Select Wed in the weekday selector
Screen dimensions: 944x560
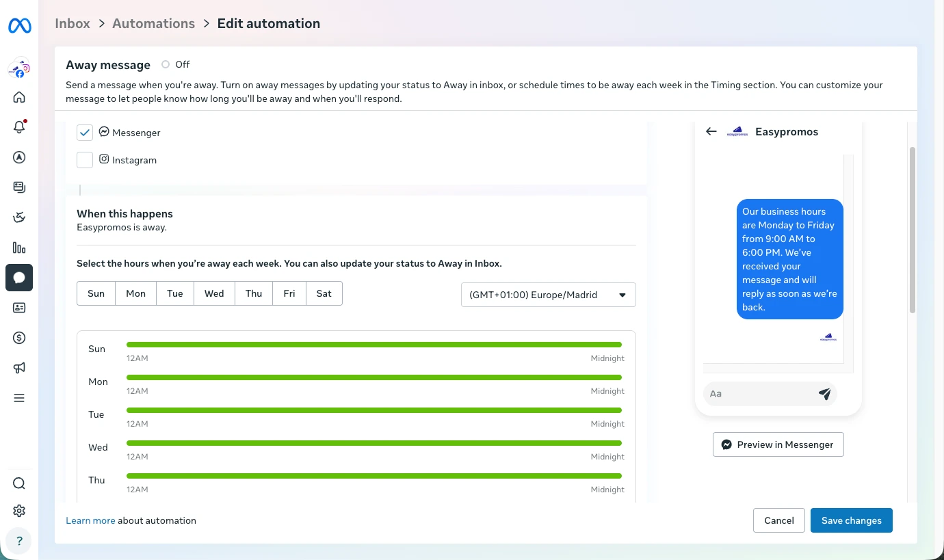point(213,293)
